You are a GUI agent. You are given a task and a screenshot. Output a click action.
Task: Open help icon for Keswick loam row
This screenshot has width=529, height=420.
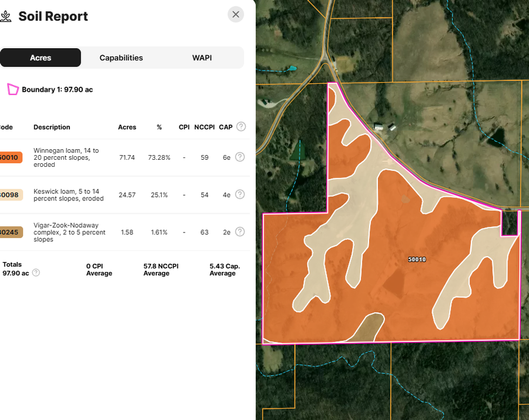pyautogui.click(x=240, y=194)
